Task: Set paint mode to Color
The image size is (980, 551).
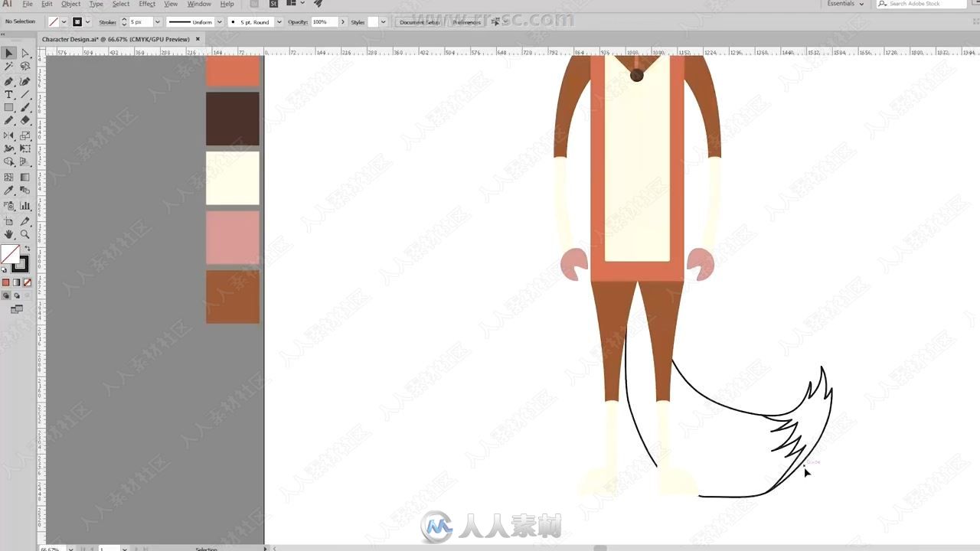Action: pos(5,282)
